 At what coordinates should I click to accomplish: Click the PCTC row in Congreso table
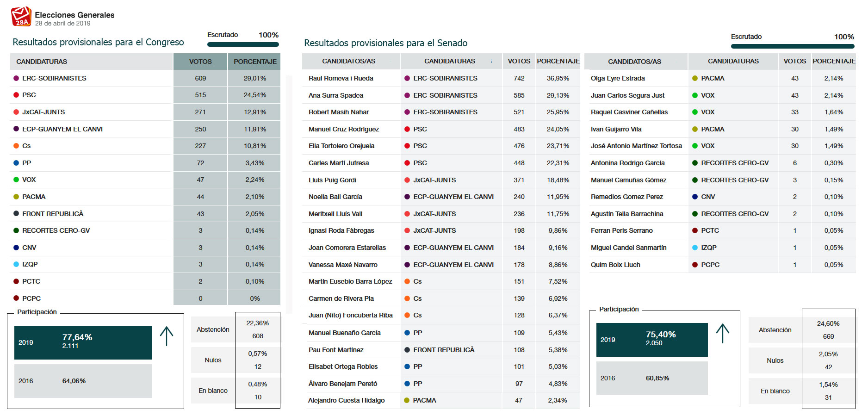[145, 281]
